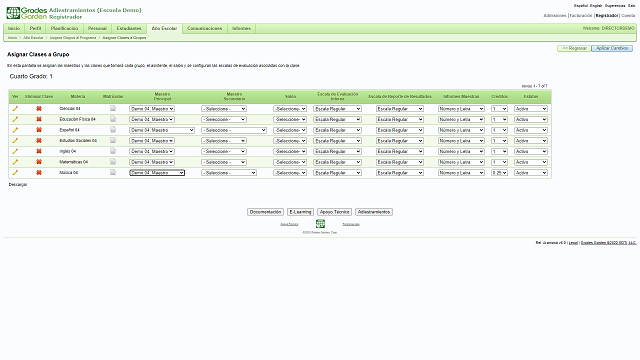Click the E-Learning button

[300, 212]
